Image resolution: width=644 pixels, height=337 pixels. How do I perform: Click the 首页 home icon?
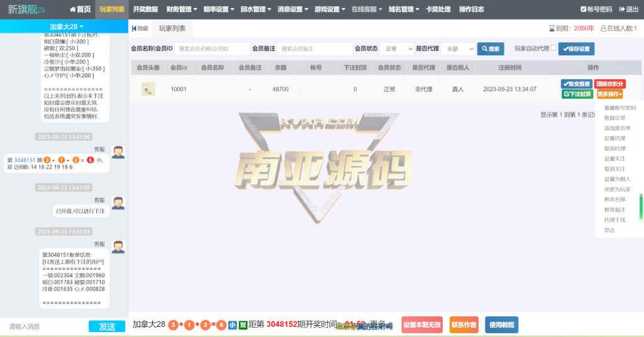(73, 9)
